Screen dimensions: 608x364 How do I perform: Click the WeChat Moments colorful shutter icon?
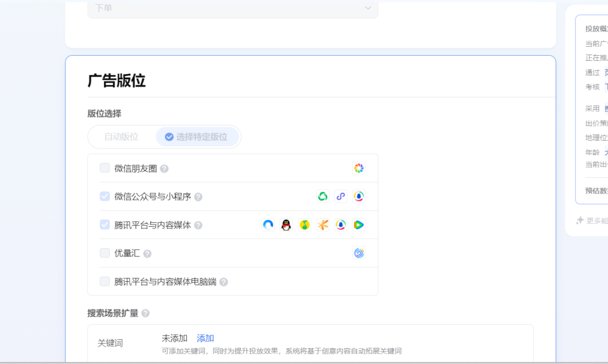[359, 168]
